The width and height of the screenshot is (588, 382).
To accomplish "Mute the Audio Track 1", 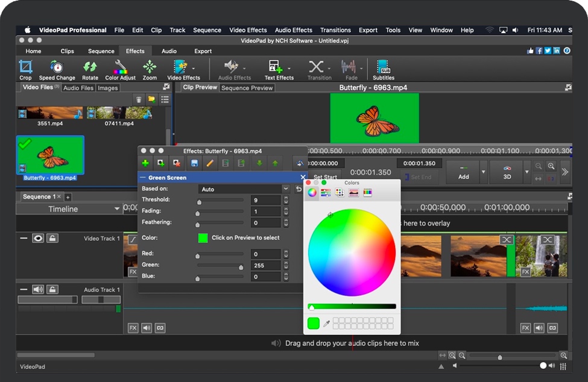I will click(37, 289).
